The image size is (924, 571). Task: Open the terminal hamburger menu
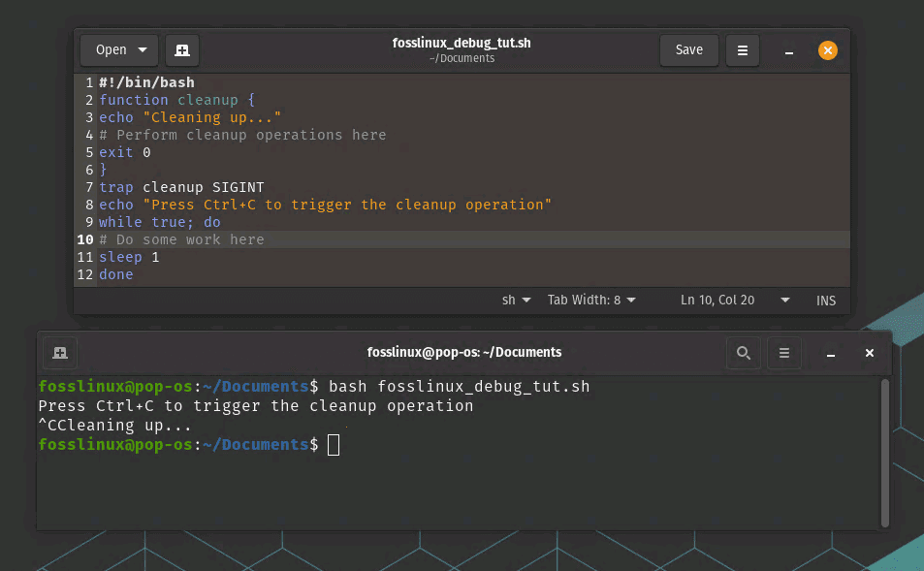[x=784, y=353]
